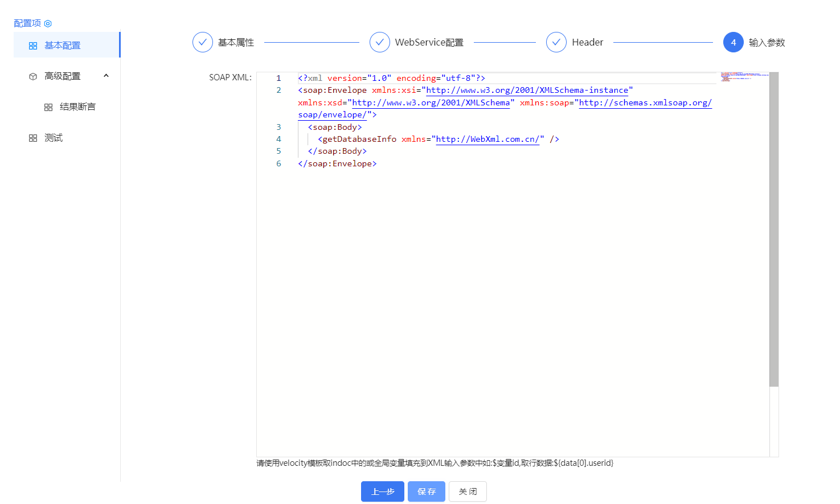Screen dimensions: 840x504
Task: Click the code minimap preview
Action: [744, 76]
